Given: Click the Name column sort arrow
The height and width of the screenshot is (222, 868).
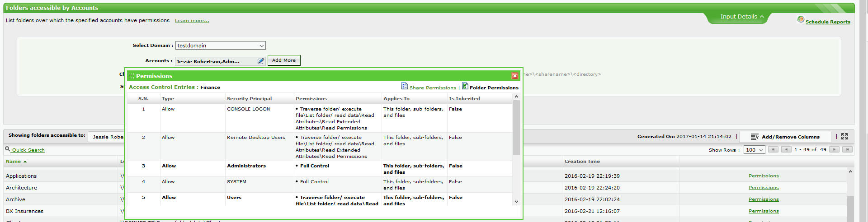Looking at the screenshot, I should [25, 162].
